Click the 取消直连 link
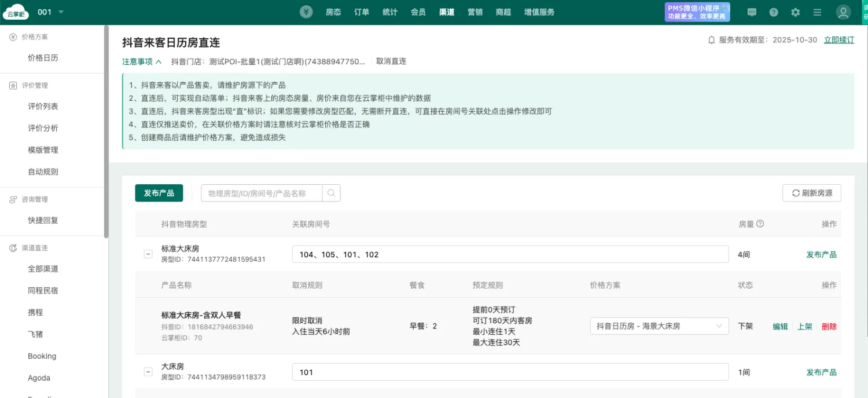Image resolution: width=868 pixels, height=398 pixels. (391, 61)
